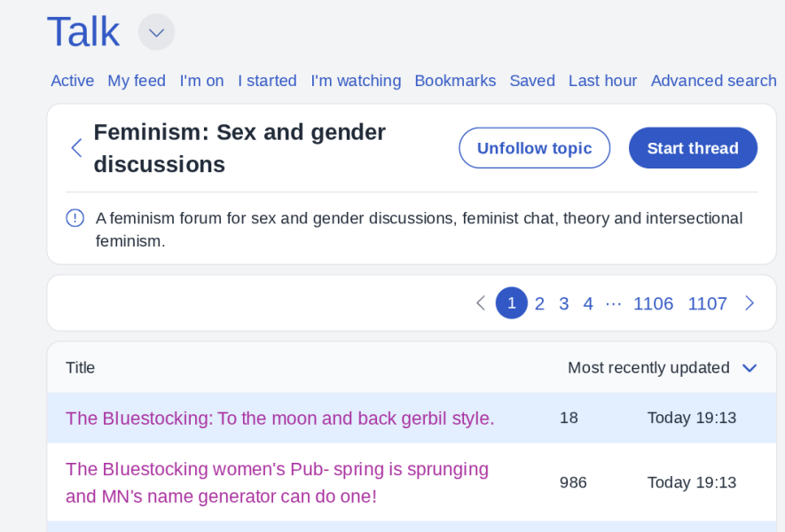Open Bookmarks
This screenshot has height=532, width=785.
(455, 81)
